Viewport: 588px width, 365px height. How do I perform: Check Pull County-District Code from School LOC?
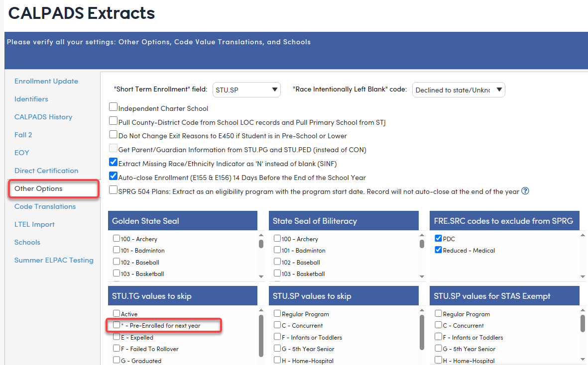(x=113, y=121)
